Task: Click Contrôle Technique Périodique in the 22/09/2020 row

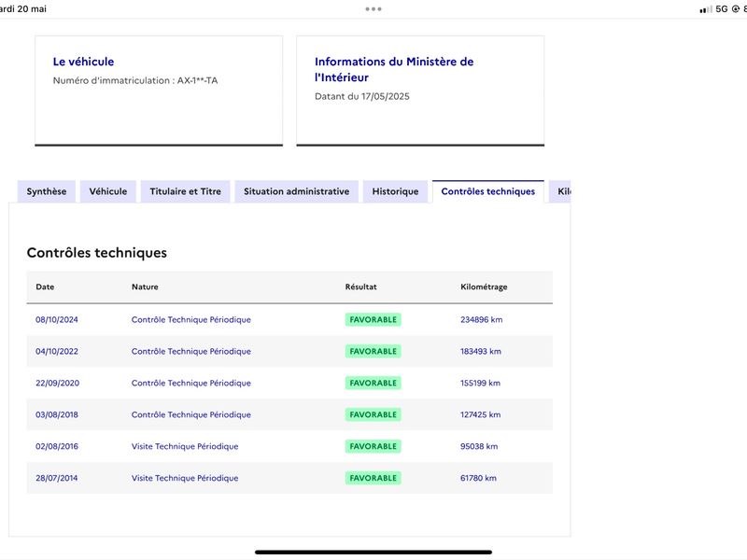Action: pyautogui.click(x=191, y=383)
